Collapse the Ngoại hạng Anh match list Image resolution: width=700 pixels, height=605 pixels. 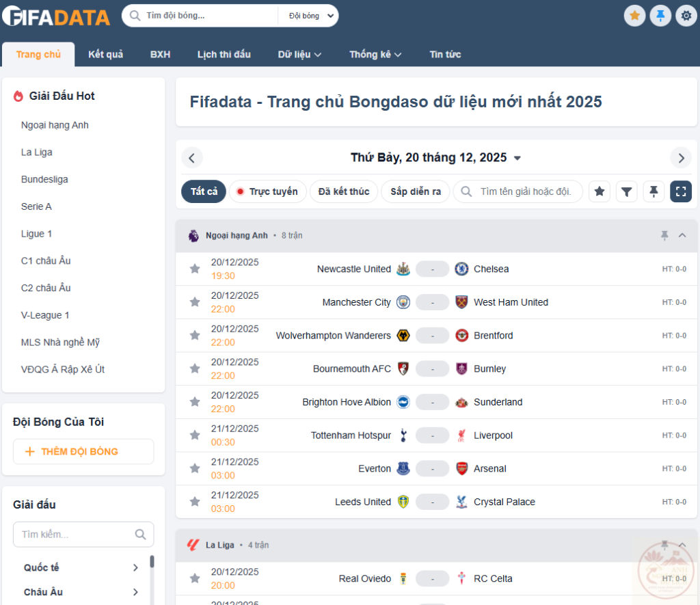tap(682, 235)
